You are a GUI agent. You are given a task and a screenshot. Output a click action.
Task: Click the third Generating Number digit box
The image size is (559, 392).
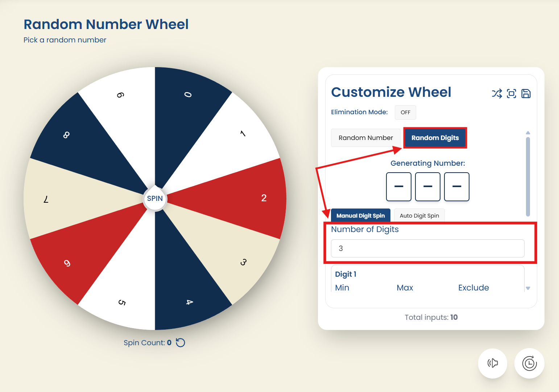click(456, 186)
